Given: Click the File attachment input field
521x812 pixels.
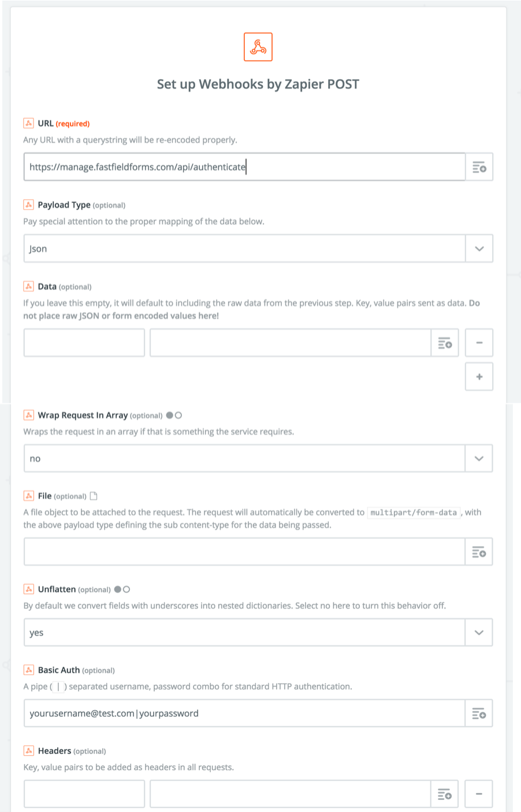Looking at the screenshot, I should coord(244,553).
